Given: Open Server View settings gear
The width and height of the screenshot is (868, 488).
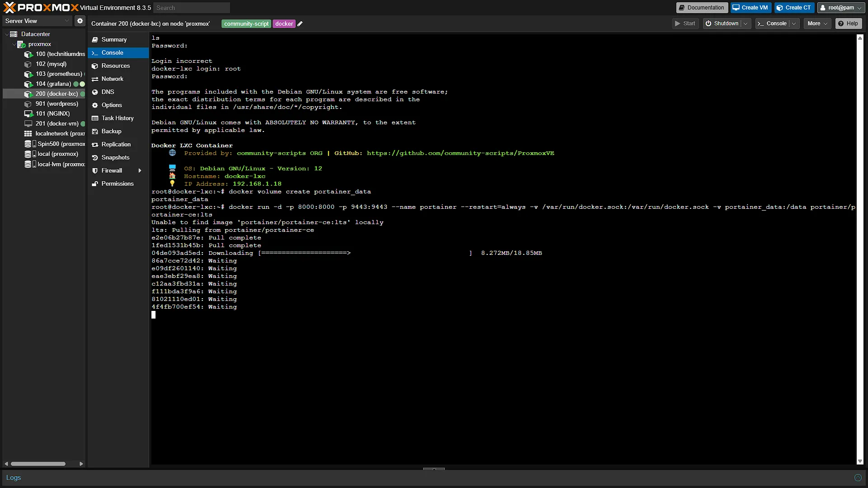Looking at the screenshot, I should pos(80,21).
